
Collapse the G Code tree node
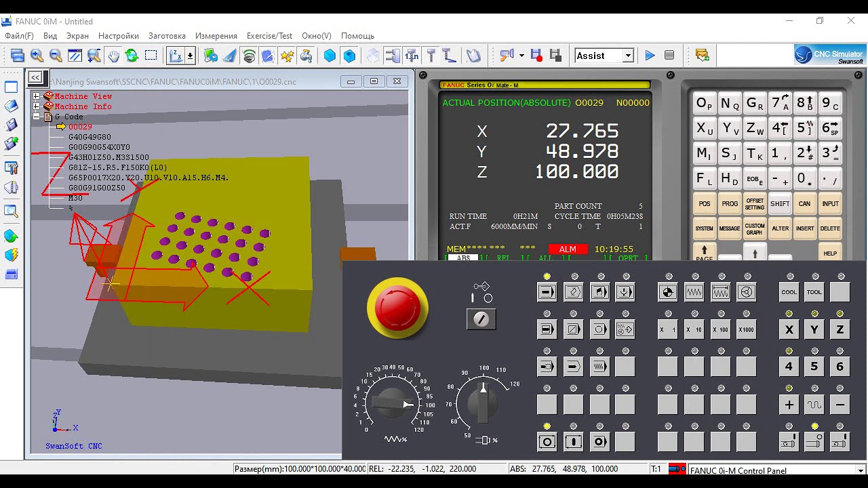(36, 117)
